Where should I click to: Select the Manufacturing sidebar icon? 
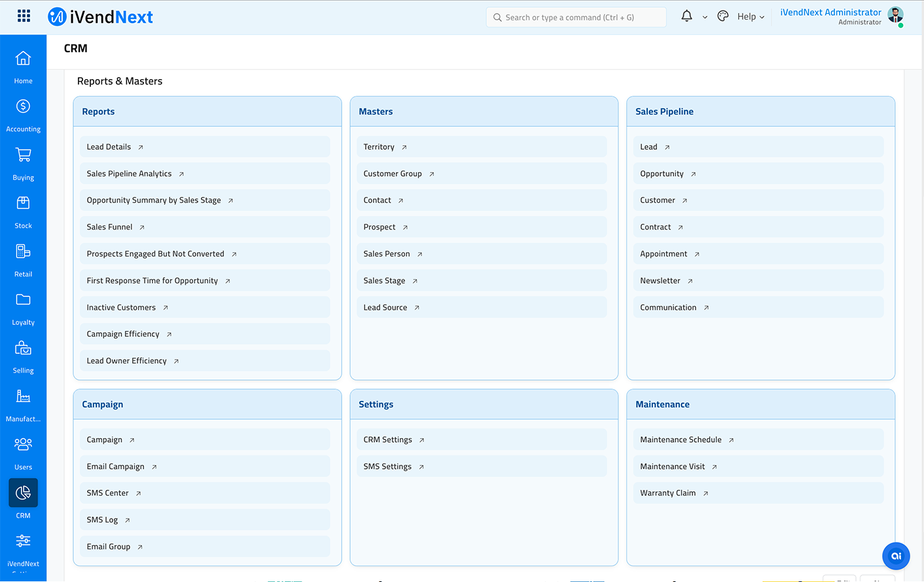[x=23, y=396]
